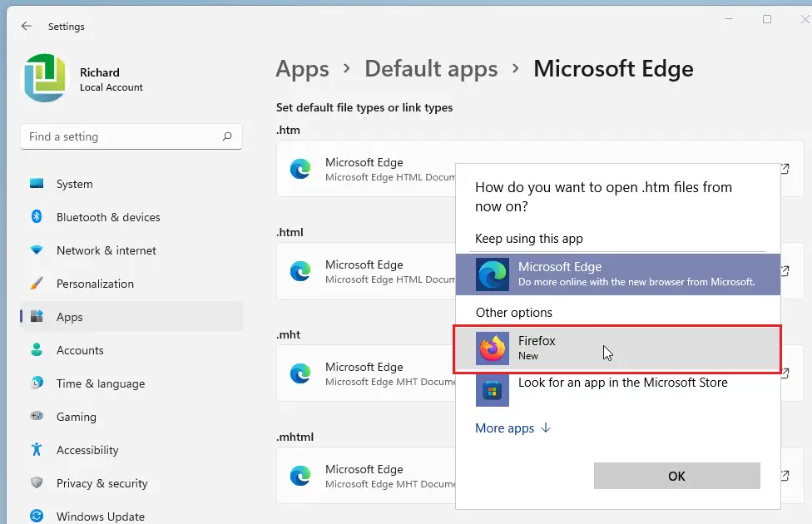Click the Time & language globe icon
The width and height of the screenshot is (812, 524).
[x=37, y=383]
